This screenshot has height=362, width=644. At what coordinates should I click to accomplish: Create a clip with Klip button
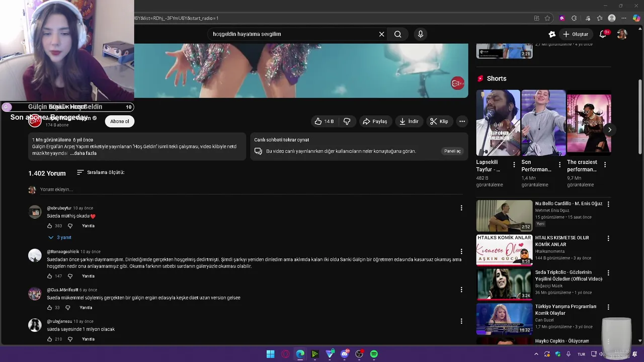pyautogui.click(x=439, y=121)
